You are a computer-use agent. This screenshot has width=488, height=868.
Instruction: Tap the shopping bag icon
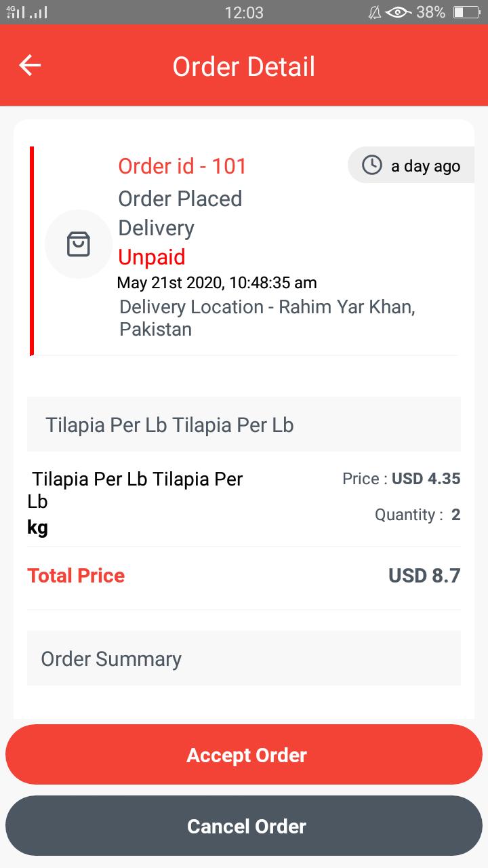pos(79,244)
